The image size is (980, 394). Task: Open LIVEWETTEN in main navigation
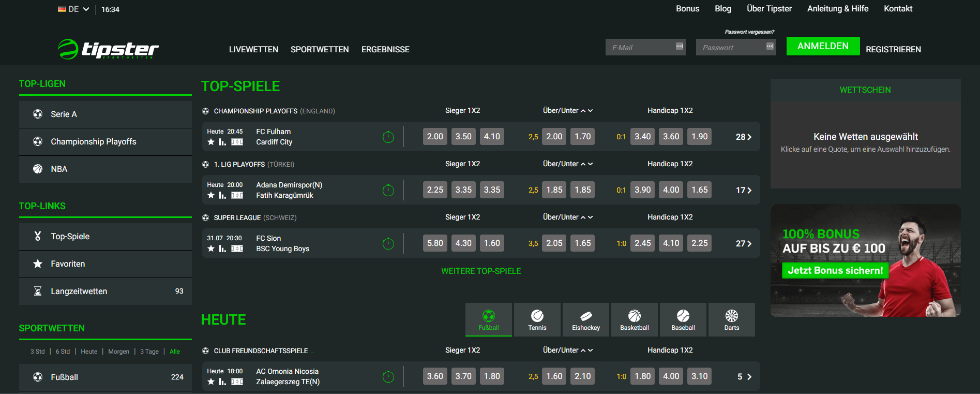[x=253, y=50]
